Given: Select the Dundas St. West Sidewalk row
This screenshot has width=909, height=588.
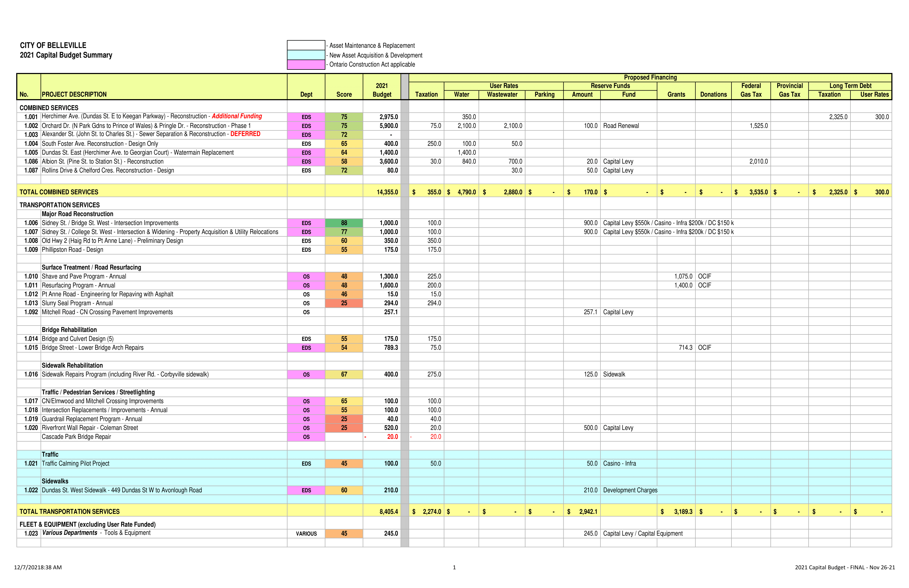Looking at the screenshot, I should pos(122,490).
